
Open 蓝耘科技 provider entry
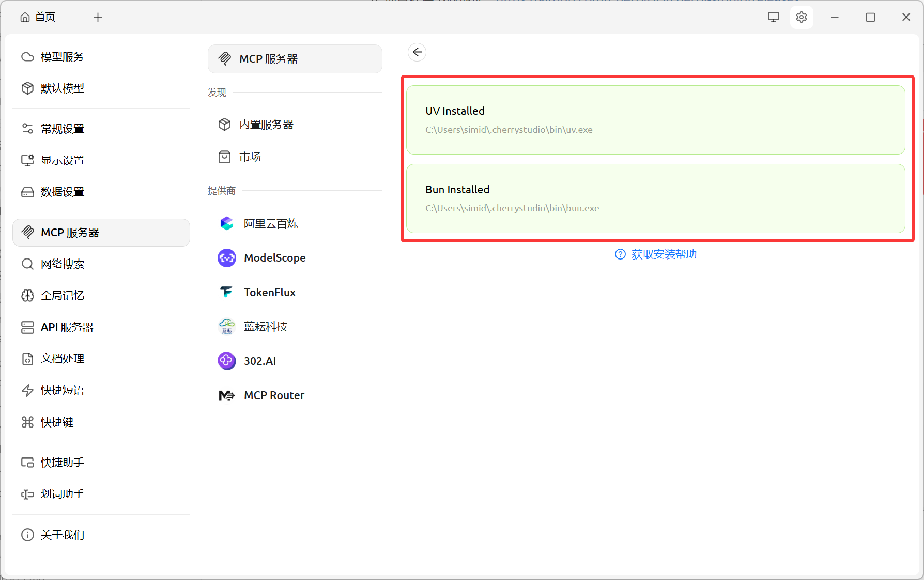click(265, 327)
